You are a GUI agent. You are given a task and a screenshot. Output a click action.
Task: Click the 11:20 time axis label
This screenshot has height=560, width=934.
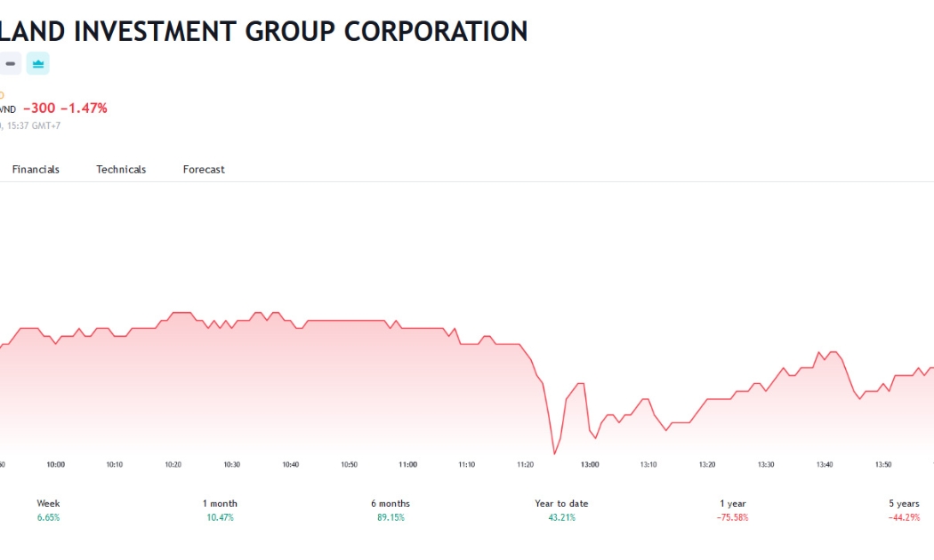526,465
